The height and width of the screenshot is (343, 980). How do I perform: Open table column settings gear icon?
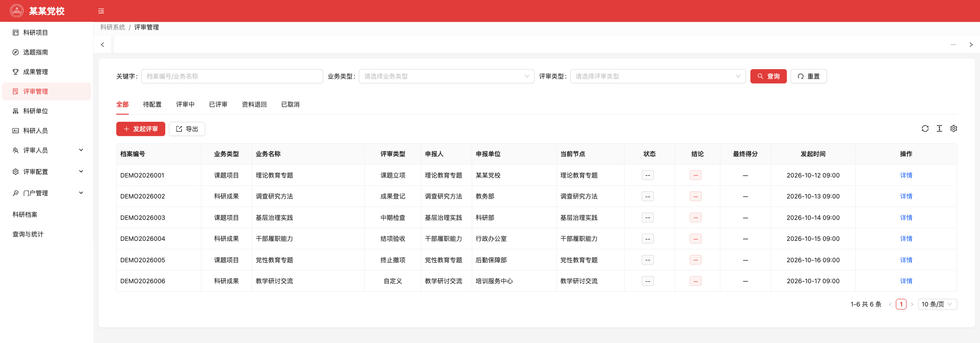point(954,128)
